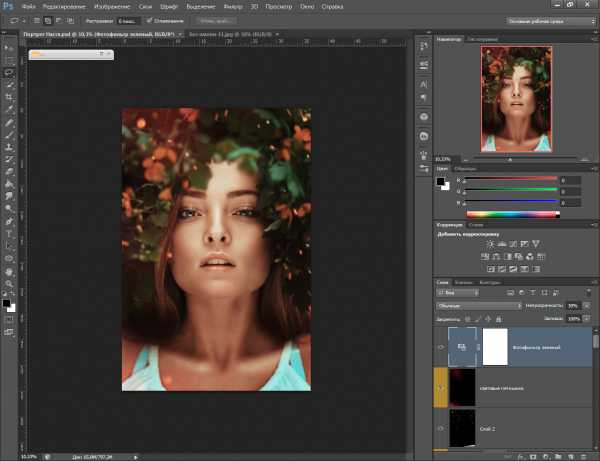Image resolution: width=600 pixels, height=461 pixels.
Task: Click the Растушевка input field
Action: click(x=130, y=20)
